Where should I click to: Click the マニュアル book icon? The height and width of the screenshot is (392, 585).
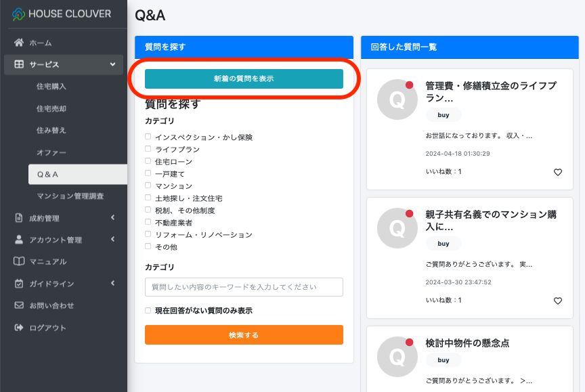19,261
